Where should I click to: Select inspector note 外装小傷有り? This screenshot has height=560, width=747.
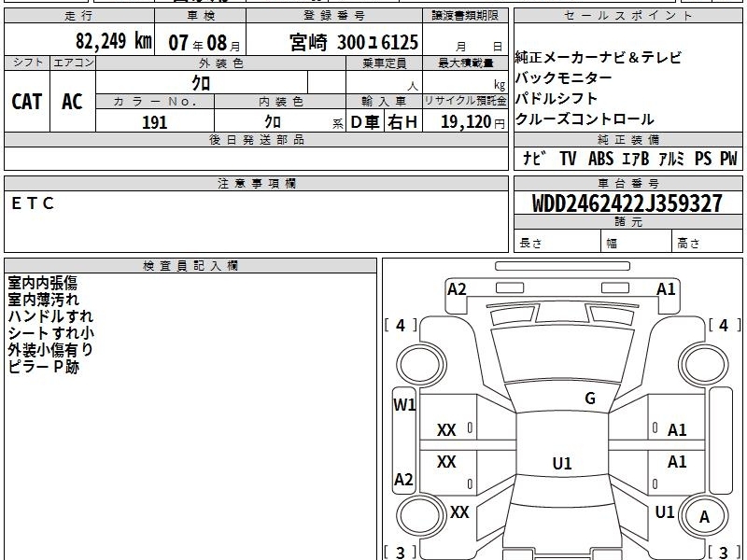click(50, 349)
